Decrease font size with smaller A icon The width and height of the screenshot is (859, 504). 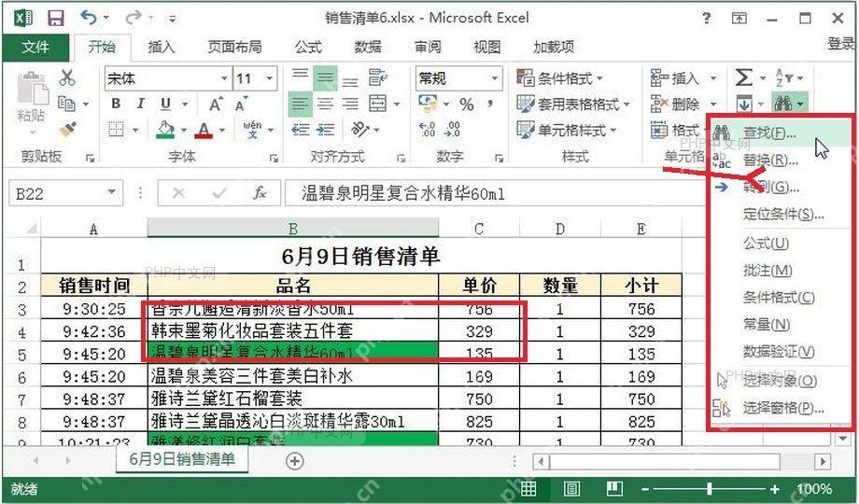click(241, 104)
